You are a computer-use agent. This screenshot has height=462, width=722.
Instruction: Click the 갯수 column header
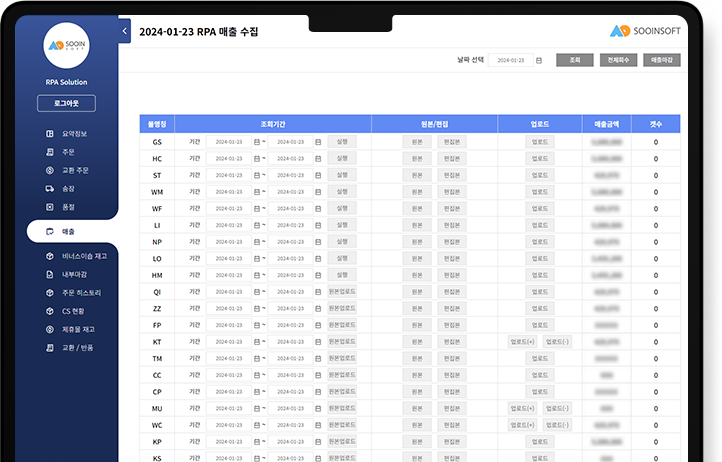pos(656,124)
